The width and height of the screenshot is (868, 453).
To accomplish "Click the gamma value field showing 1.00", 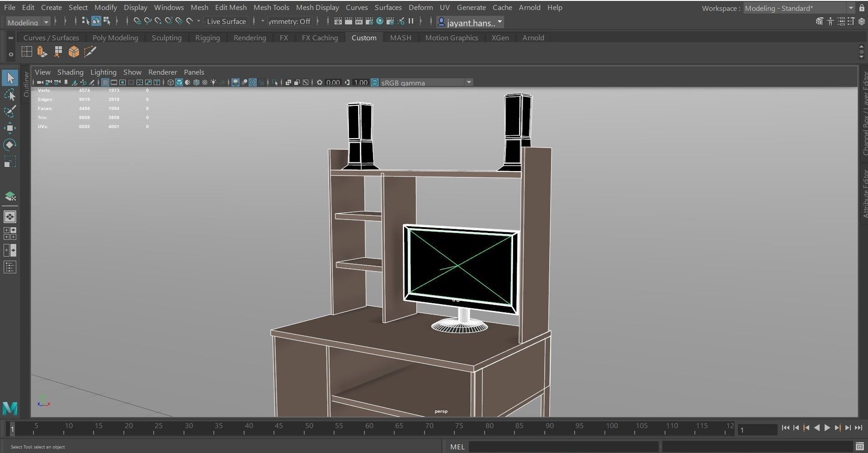I will (361, 82).
